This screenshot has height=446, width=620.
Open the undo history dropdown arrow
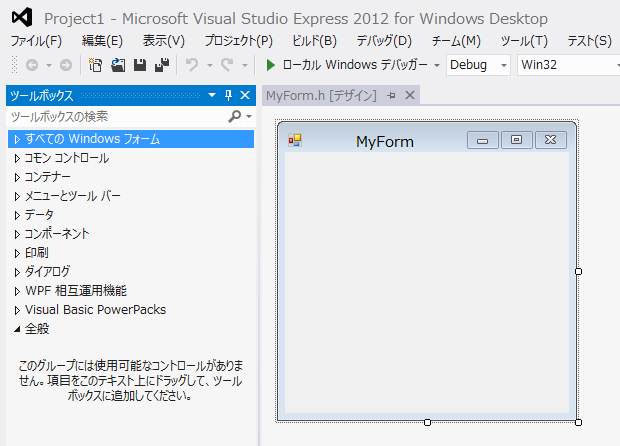(210, 66)
